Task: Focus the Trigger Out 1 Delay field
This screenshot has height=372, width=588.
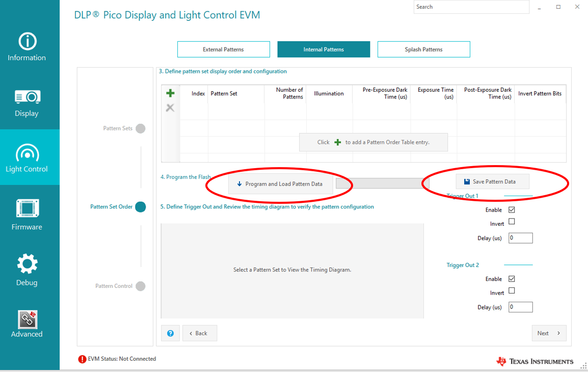Action: tap(521, 238)
